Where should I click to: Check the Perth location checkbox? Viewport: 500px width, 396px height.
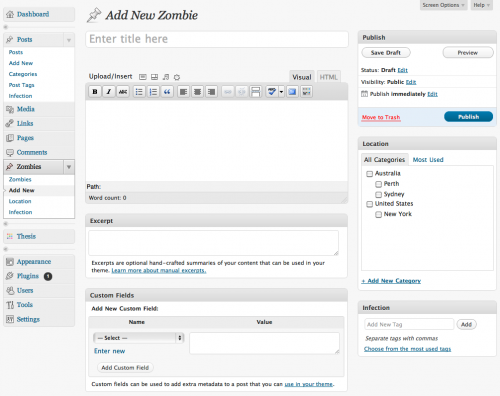pos(378,184)
